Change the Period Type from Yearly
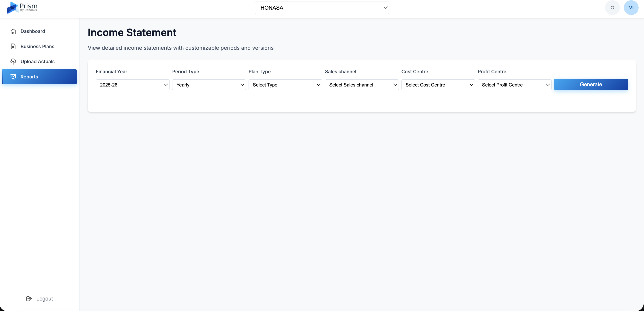This screenshot has height=311, width=644. pyautogui.click(x=209, y=85)
